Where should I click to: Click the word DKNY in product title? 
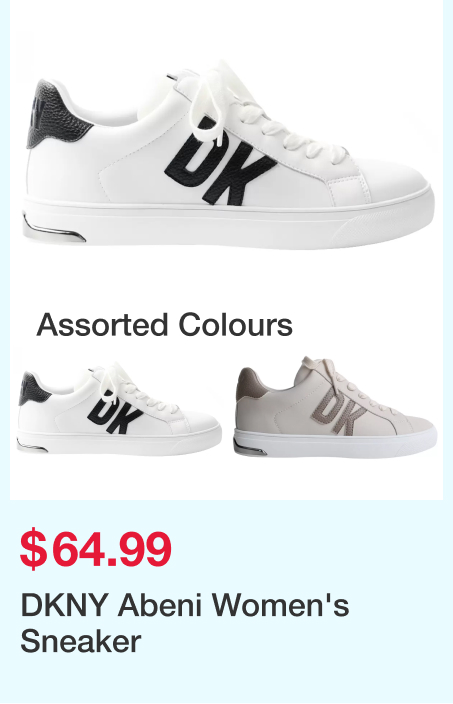click(65, 605)
